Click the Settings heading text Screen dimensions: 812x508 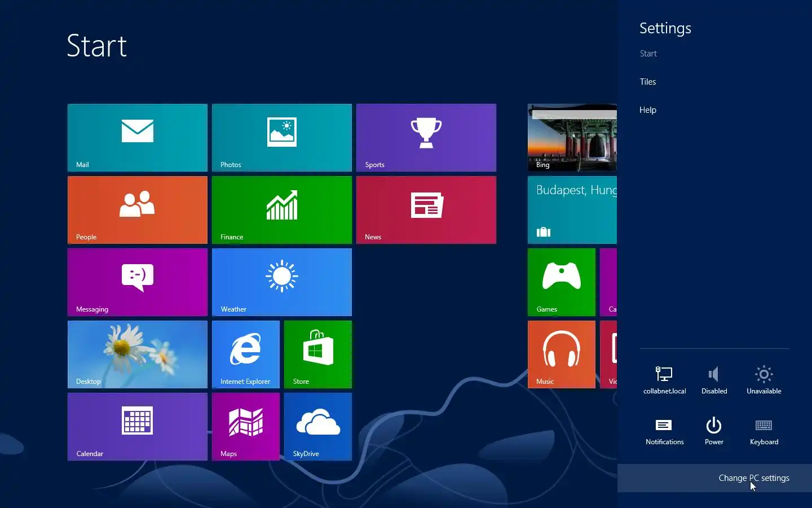[x=665, y=28]
